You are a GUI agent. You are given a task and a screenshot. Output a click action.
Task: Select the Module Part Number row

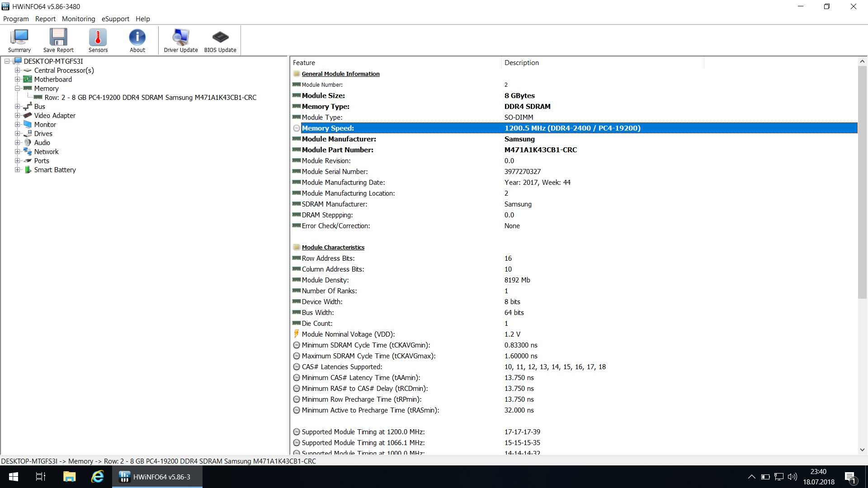tap(337, 150)
